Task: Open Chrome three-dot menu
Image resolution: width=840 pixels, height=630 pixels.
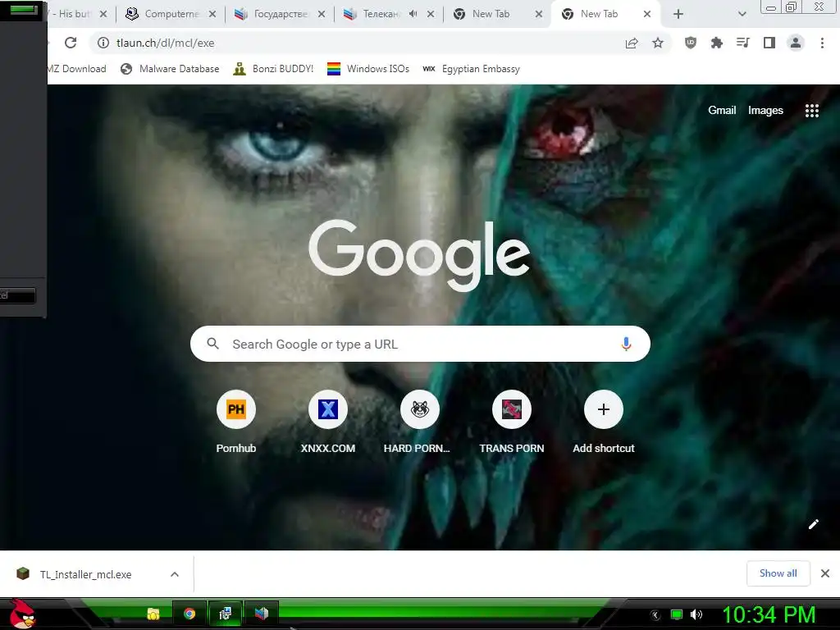Action: 822,43
